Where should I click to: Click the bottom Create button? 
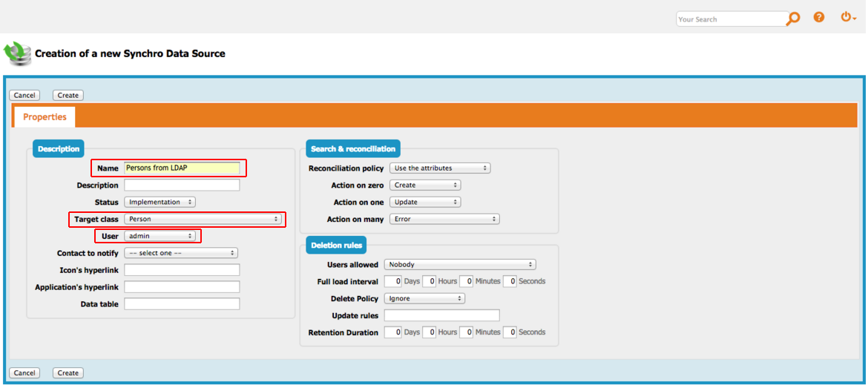68,373
